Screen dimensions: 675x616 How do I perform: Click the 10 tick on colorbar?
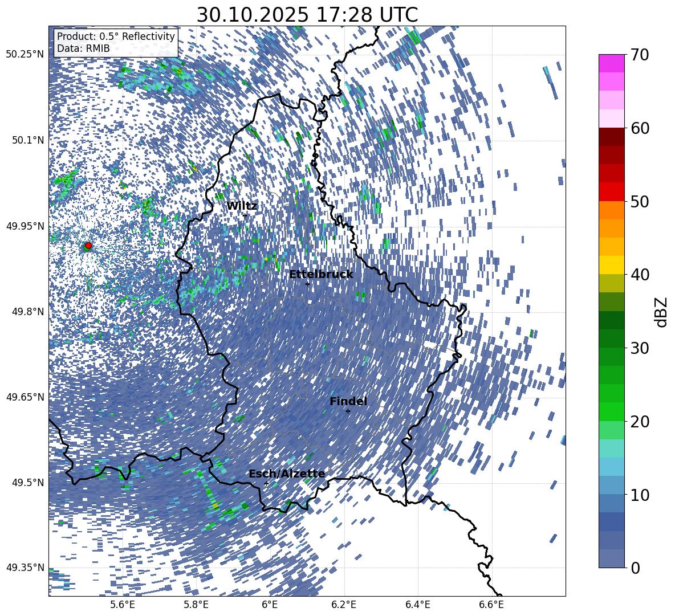tap(640, 495)
